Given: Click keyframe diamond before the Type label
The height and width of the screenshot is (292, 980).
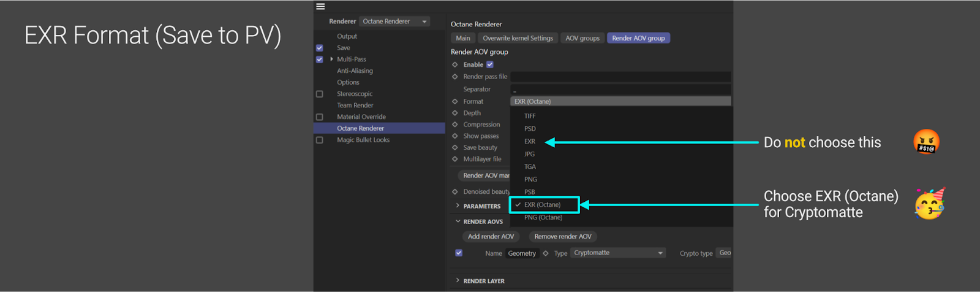Looking at the screenshot, I should tap(546, 253).
